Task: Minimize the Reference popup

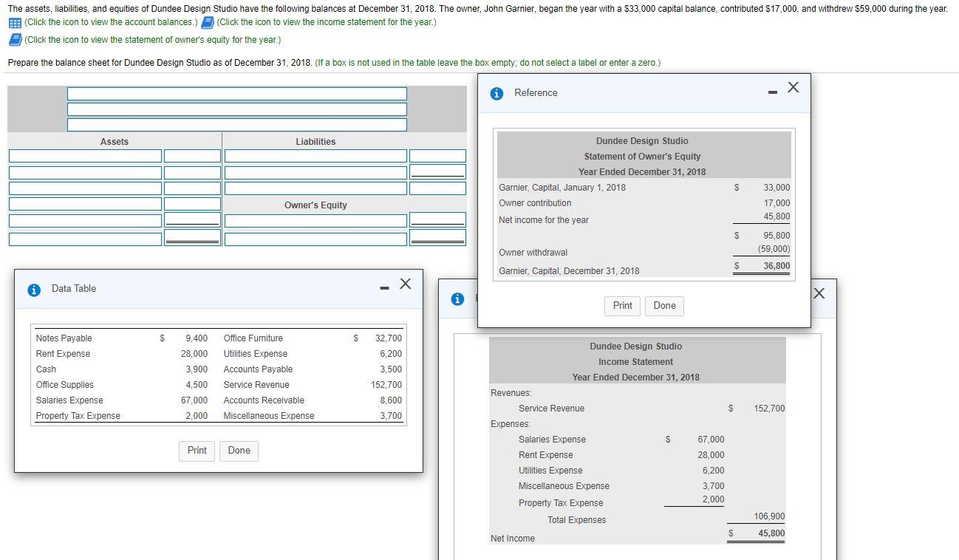Action: click(x=772, y=92)
